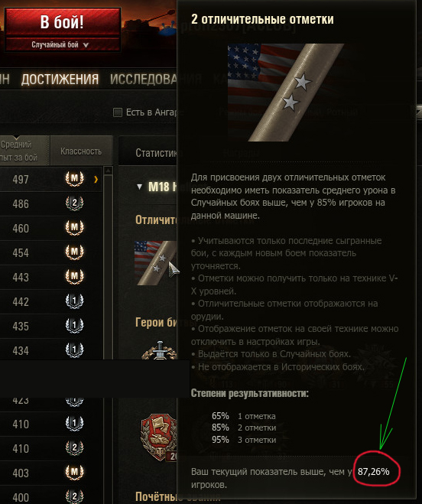Enable the "Есть в Ангаре" checkbox
The width and height of the screenshot is (422, 504).
(118, 112)
